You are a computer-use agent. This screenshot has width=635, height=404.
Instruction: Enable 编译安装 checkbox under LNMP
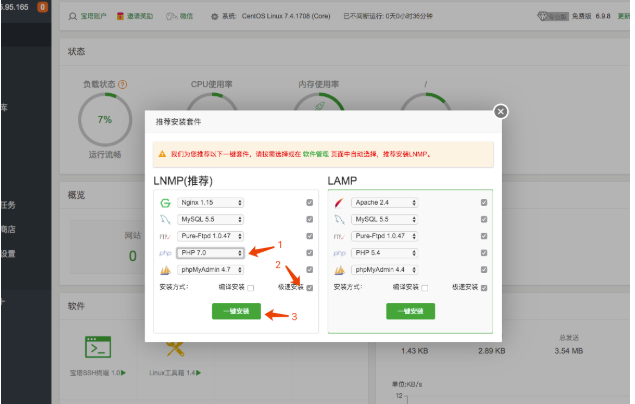251,288
